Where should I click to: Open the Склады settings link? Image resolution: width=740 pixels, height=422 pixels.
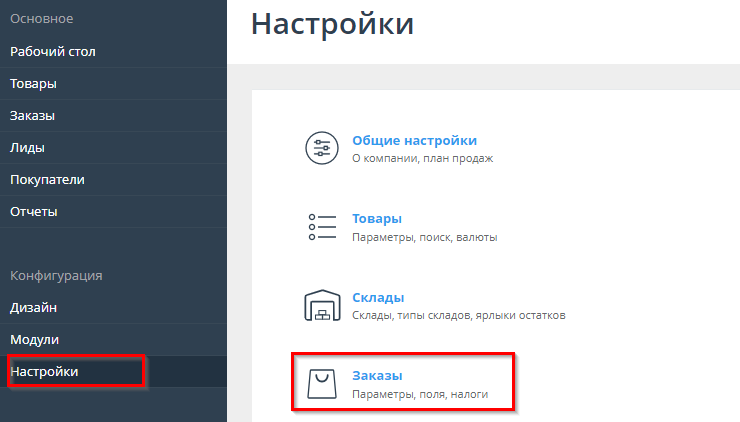click(x=378, y=297)
